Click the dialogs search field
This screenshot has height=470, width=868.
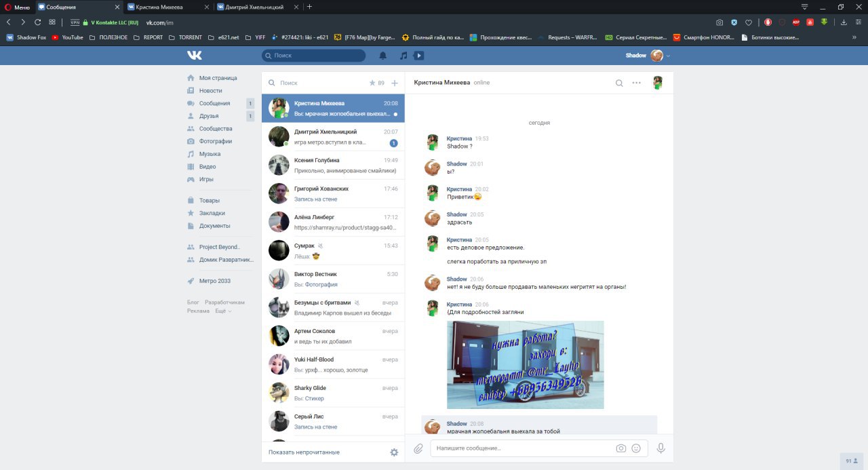[x=317, y=83]
